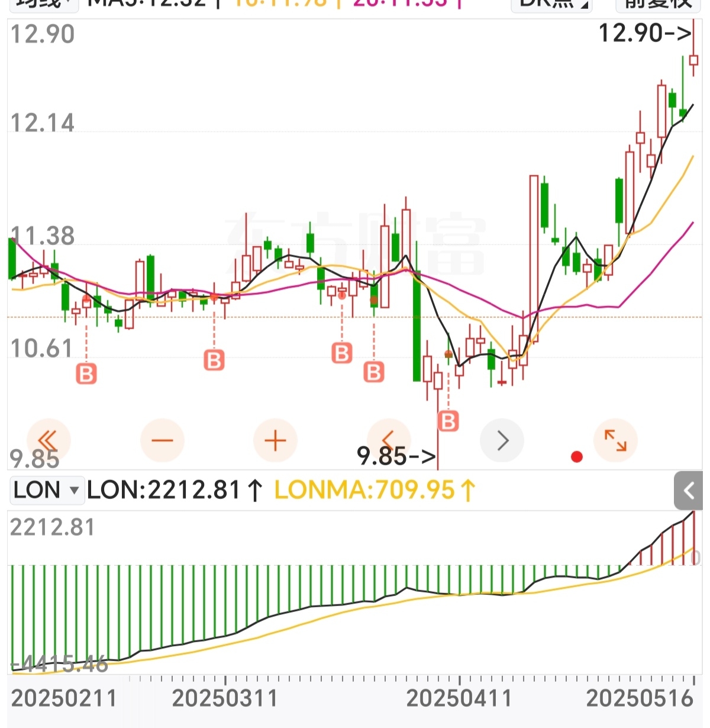Zoom out the chart with minus button
The image size is (710, 728).
tap(162, 440)
